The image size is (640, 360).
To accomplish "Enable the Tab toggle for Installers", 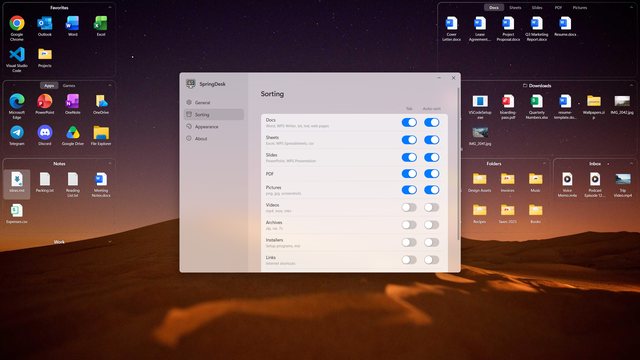I will (x=409, y=243).
